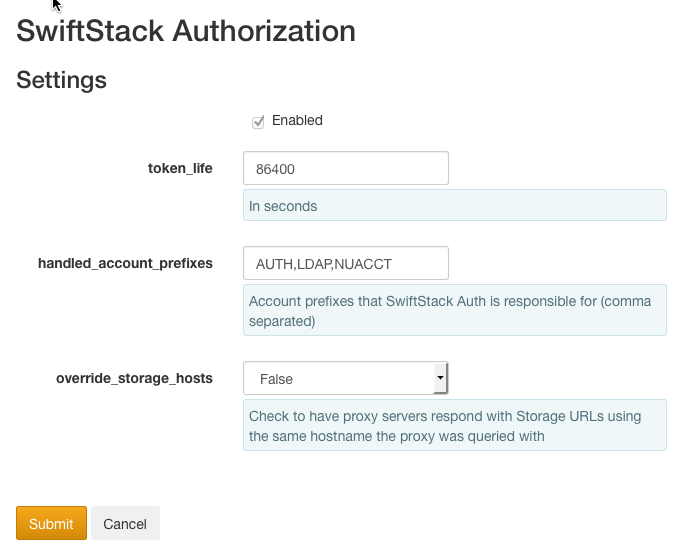Click the override_storage_hosts label
This screenshot has height=555, width=690.
pos(134,378)
